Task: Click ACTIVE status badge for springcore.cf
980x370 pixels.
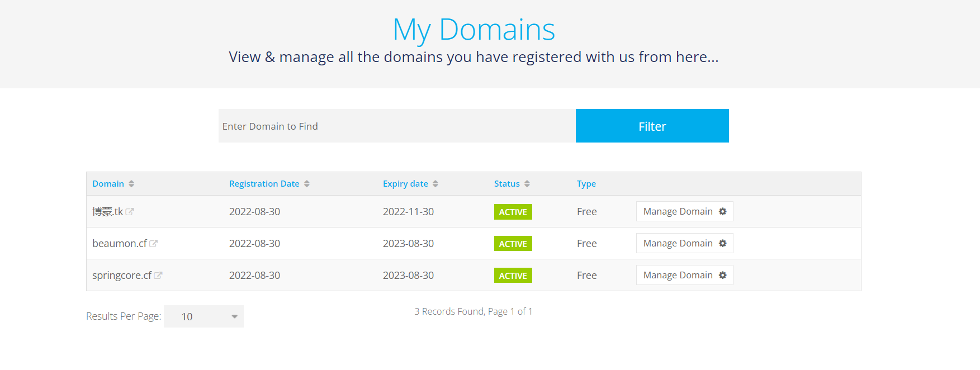Action: coord(513,276)
